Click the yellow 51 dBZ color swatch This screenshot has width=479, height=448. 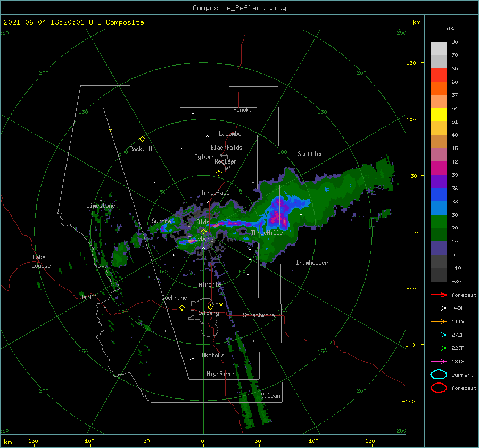(x=439, y=115)
